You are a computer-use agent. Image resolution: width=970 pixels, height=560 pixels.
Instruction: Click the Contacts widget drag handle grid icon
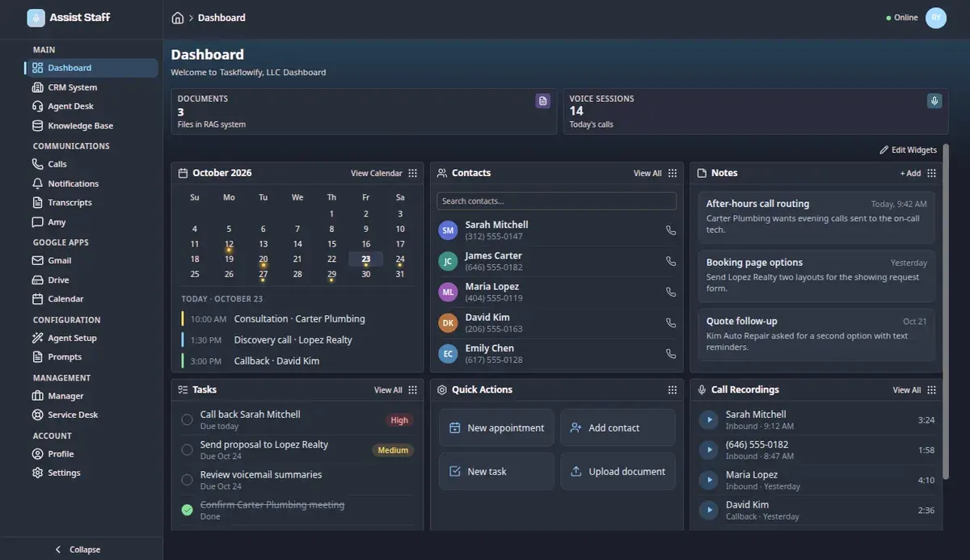pos(673,173)
